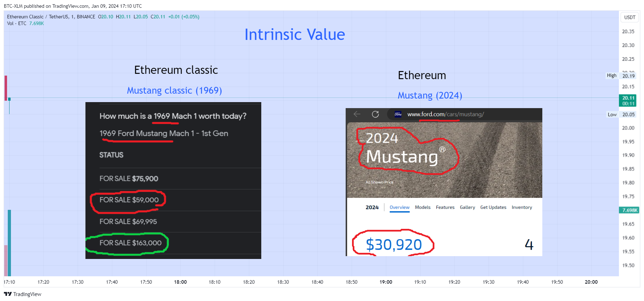644x301 pixels.
Task: Click 'How much is a 1969 Mach 1 worth today?'
Action: (x=173, y=116)
